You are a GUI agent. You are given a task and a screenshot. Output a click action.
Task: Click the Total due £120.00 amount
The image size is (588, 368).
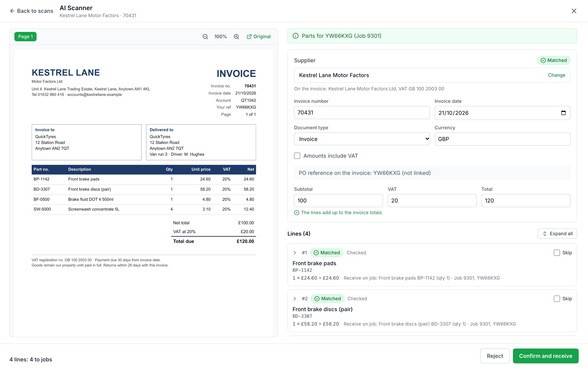click(245, 241)
